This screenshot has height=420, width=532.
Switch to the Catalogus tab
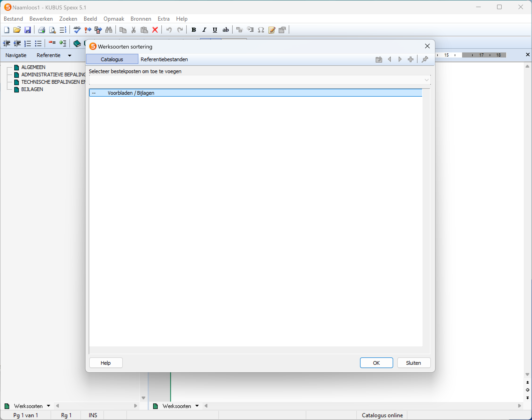point(112,59)
